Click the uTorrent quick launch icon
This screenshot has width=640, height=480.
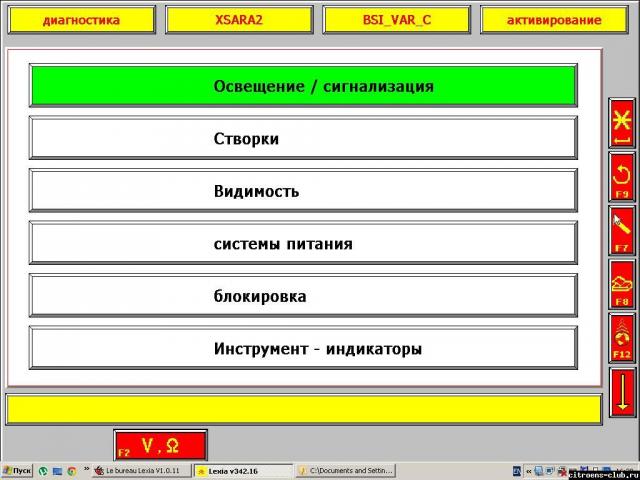tap(43, 471)
